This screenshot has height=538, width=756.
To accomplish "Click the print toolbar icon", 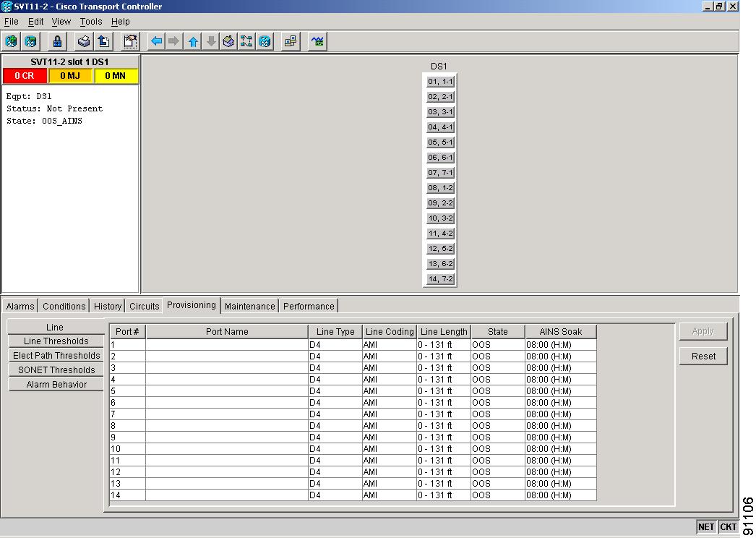I will (x=84, y=41).
